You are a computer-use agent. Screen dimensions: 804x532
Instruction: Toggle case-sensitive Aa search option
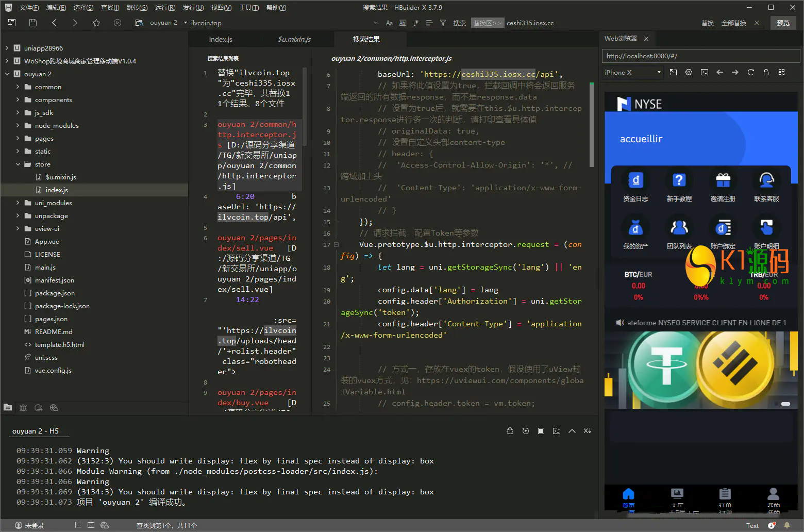point(389,23)
